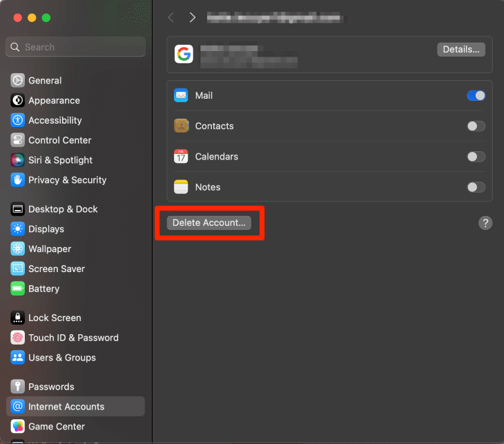Select Wallpaper label in sidebar

click(x=50, y=249)
